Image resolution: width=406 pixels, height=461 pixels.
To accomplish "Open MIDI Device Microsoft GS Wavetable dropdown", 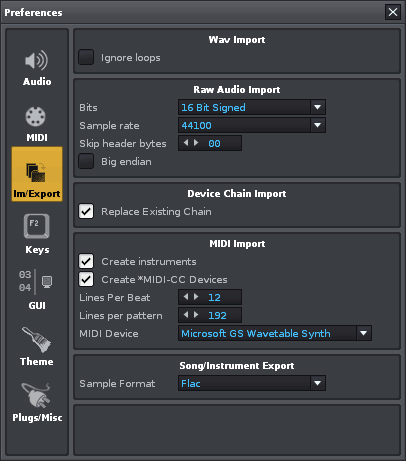I will [x=275, y=333].
